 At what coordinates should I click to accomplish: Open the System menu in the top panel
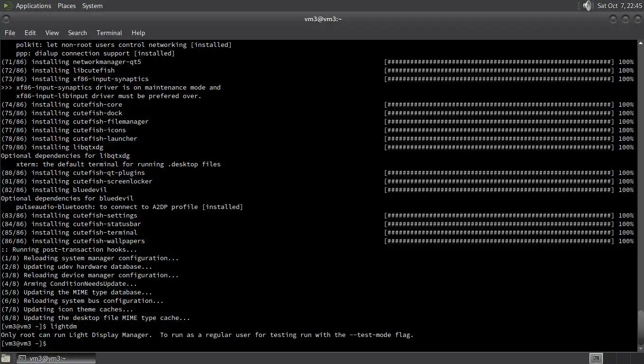[92, 6]
